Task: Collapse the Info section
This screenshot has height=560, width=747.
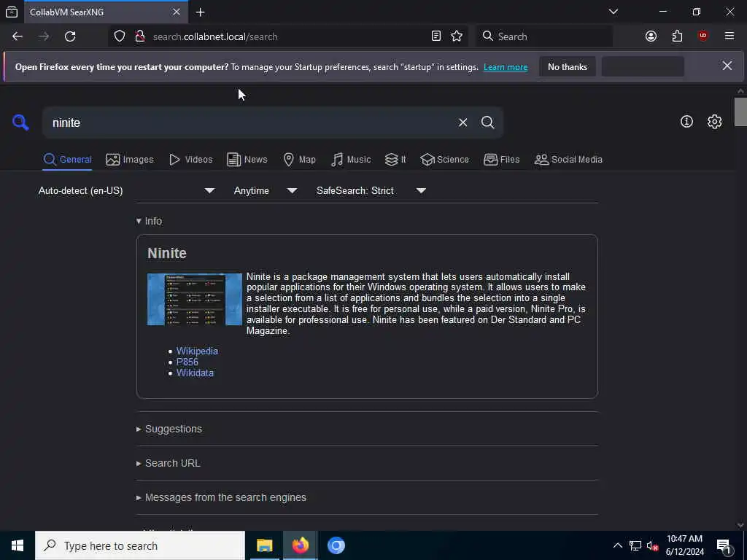Action: [x=149, y=221]
